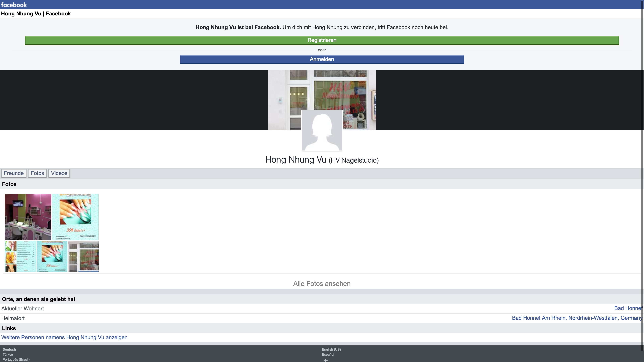Open the storefront cover photo
Screen dimensions: 644x362
click(322, 90)
